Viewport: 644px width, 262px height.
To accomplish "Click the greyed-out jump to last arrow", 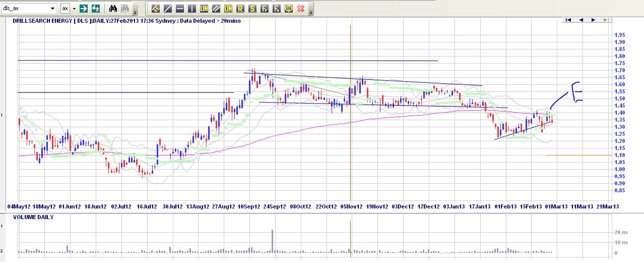I will point(605,20).
